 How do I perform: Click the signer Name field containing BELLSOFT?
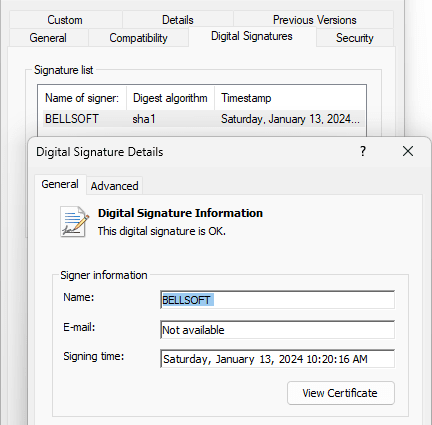(x=277, y=300)
